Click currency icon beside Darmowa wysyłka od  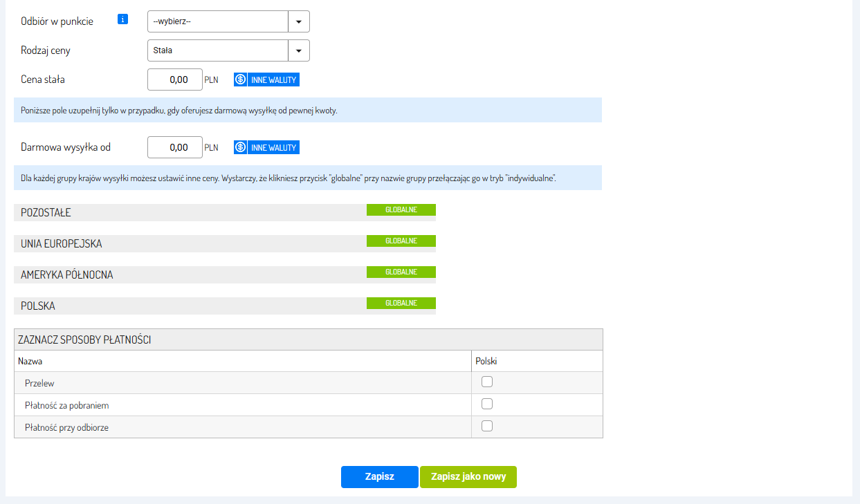(240, 147)
